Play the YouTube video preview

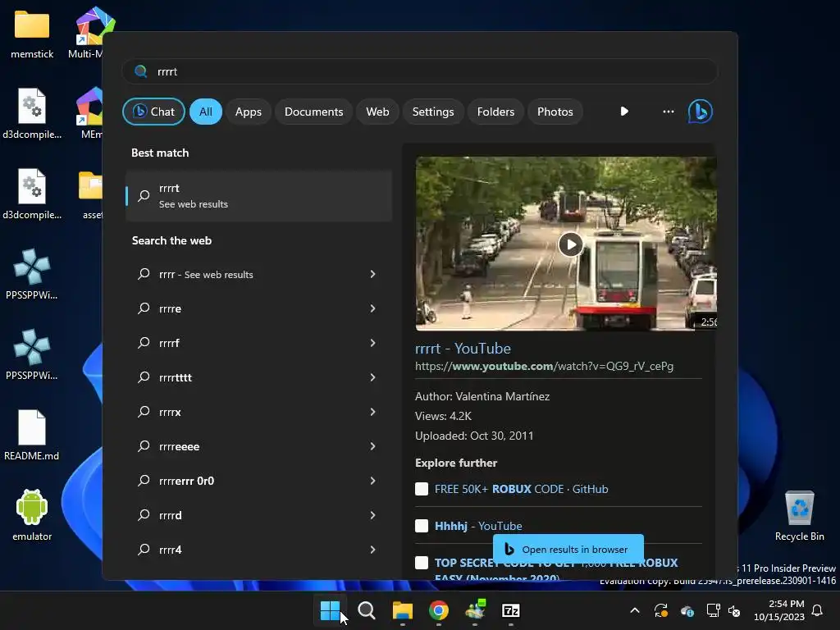tap(571, 244)
